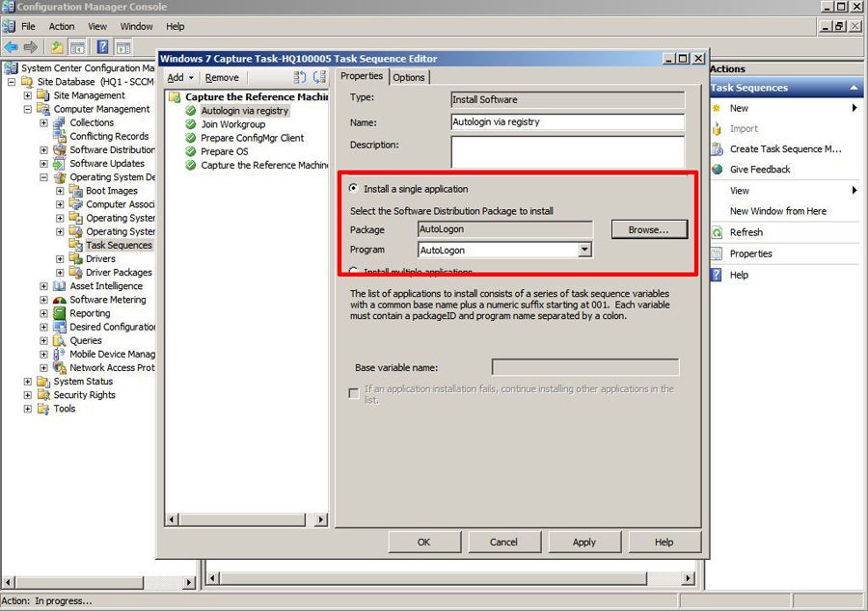Expand the New submenu arrow in Actions
The height and width of the screenshot is (611, 868).
pyautogui.click(x=854, y=108)
